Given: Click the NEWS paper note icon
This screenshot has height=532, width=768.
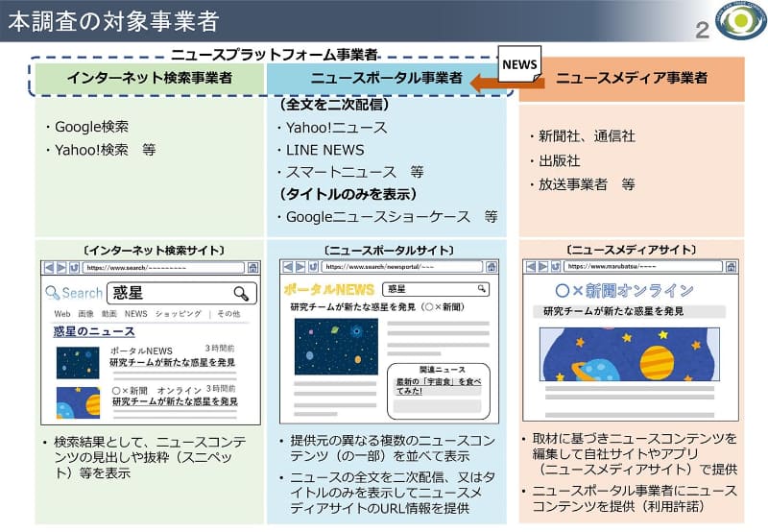Looking at the screenshot, I should [519, 64].
